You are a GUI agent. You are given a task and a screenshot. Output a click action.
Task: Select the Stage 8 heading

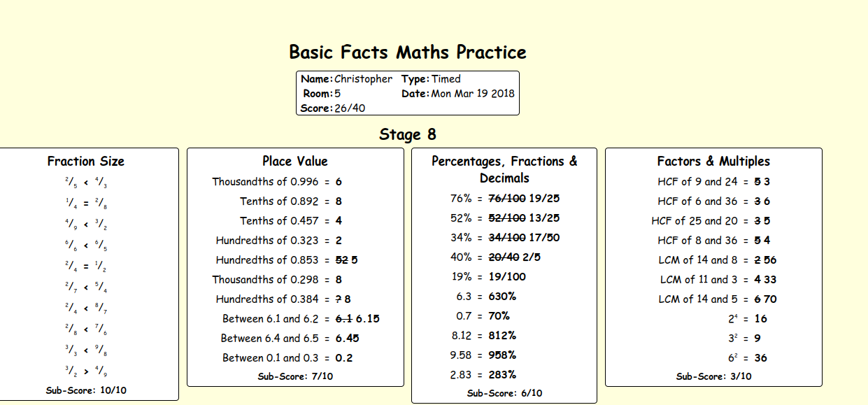pos(407,134)
